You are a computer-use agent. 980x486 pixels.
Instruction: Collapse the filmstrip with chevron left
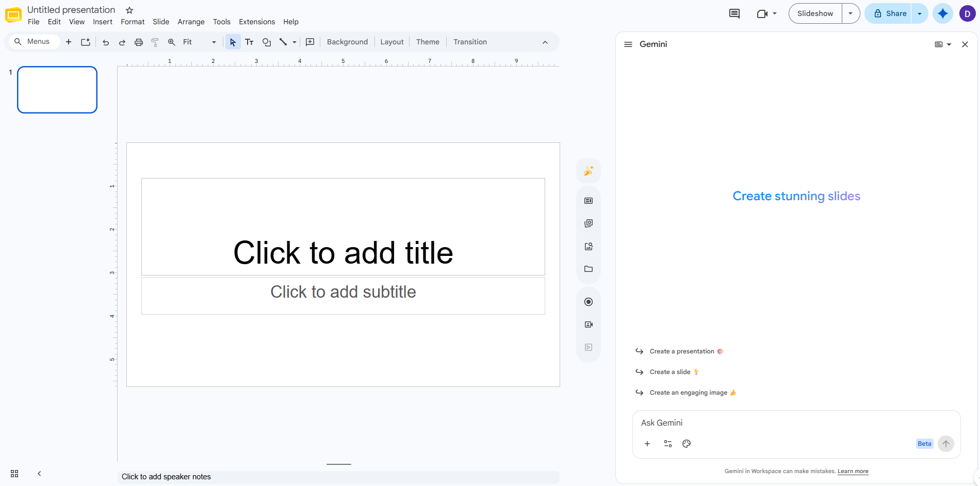[x=39, y=474]
